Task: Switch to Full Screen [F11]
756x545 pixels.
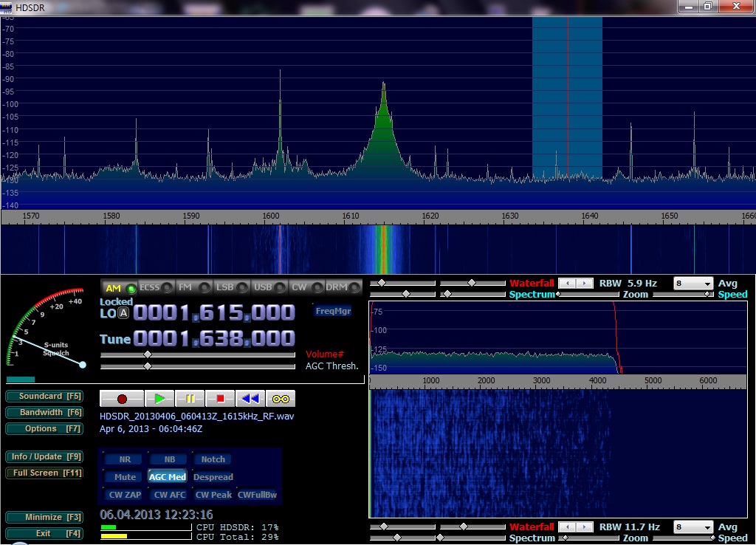Action: coord(44,473)
